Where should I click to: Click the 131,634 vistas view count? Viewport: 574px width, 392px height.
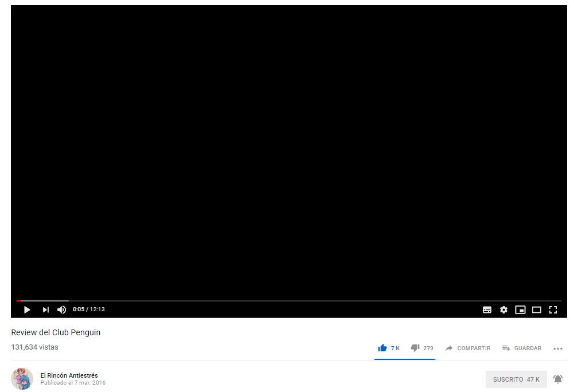[x=35, y=347]
